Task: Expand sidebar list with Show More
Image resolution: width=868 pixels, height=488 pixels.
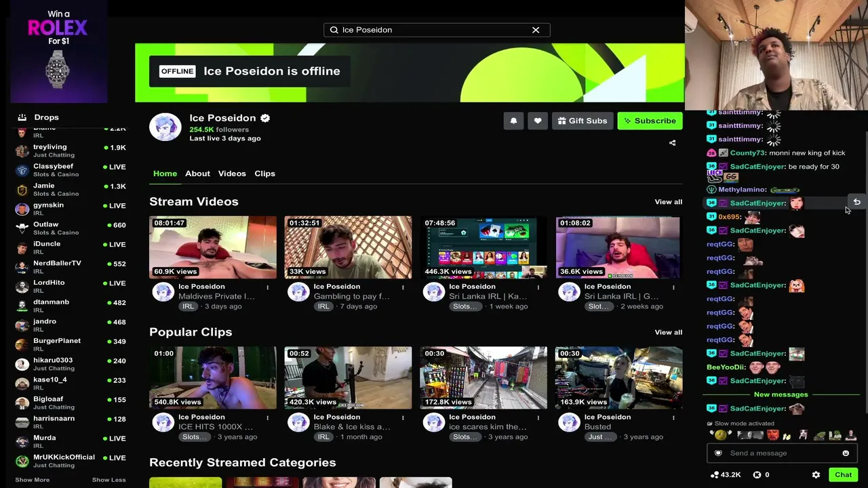Action: click(32, 480)
